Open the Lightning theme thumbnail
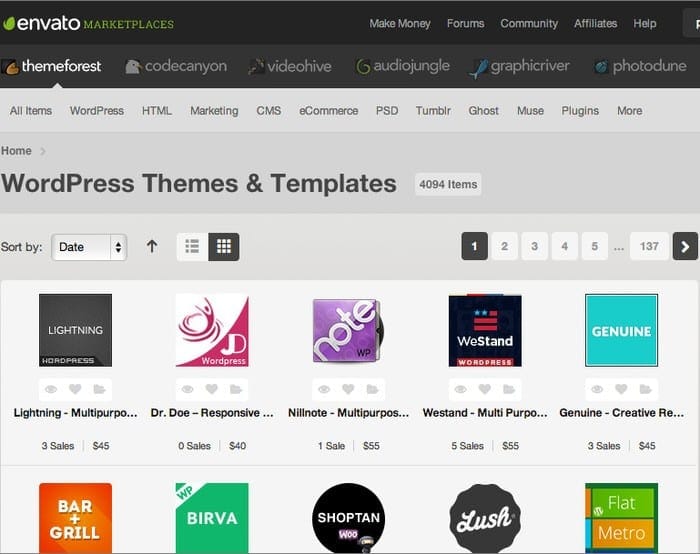The height and width of the screenshot is (554, 700). [75, 330]
